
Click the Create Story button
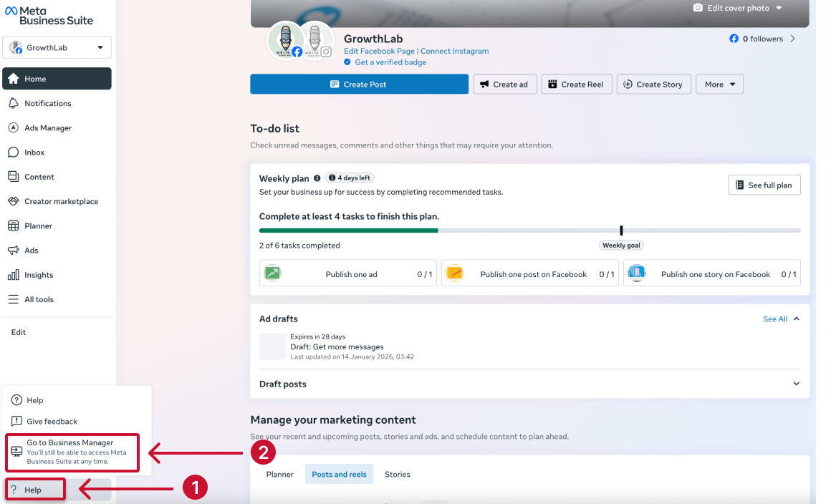[x=653, y=84]
